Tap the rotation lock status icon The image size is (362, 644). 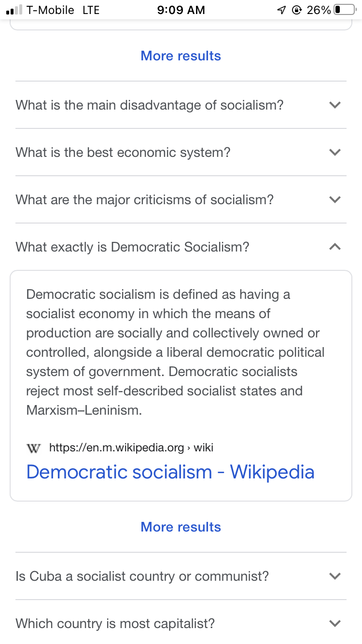pos(296,10)
